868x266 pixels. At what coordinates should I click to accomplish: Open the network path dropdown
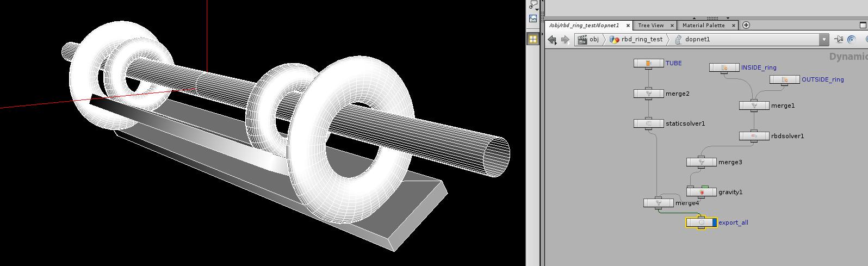[824, 40]
